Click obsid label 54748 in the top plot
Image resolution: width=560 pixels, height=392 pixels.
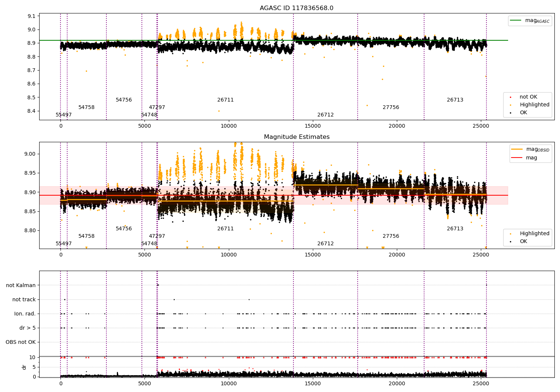coord(149,115)
